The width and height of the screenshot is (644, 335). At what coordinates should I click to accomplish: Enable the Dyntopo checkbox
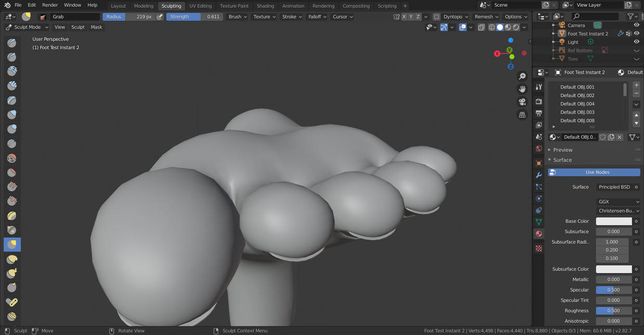coord(437,17)
